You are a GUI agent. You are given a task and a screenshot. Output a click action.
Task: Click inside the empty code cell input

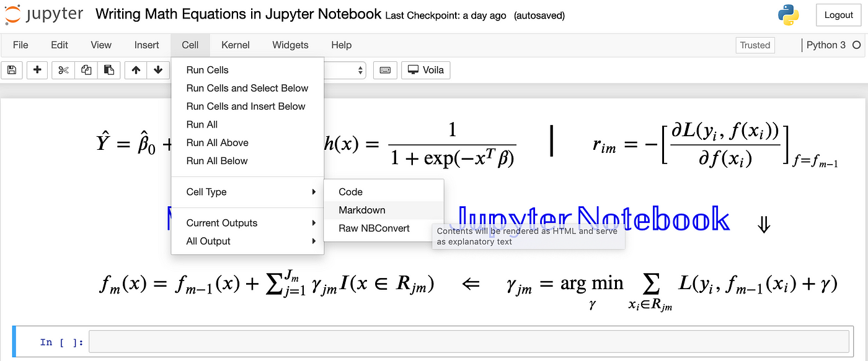tap(469, 341)
